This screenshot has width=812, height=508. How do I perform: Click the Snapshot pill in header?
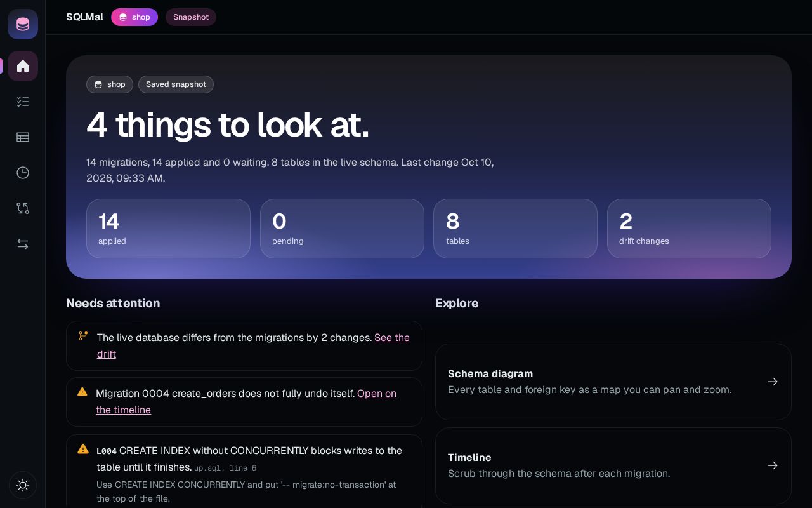pyautogui.click(x=191, y=17)
